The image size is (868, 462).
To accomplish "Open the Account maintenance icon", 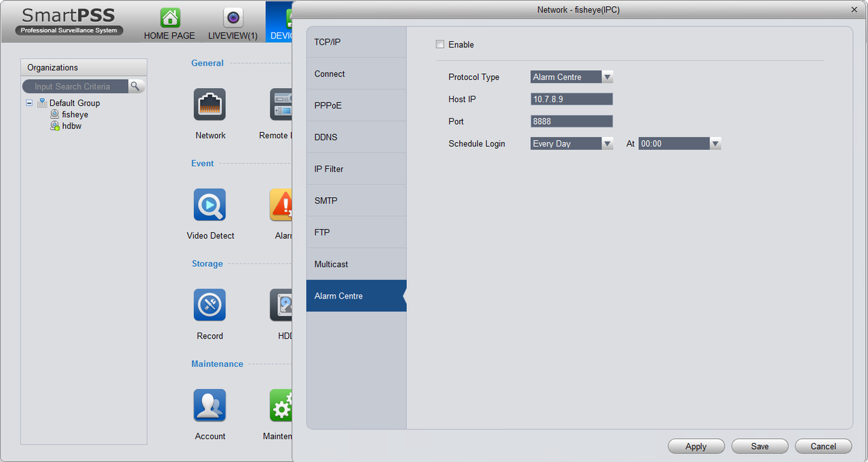I will pyautogui.click(x=210, y=405).
